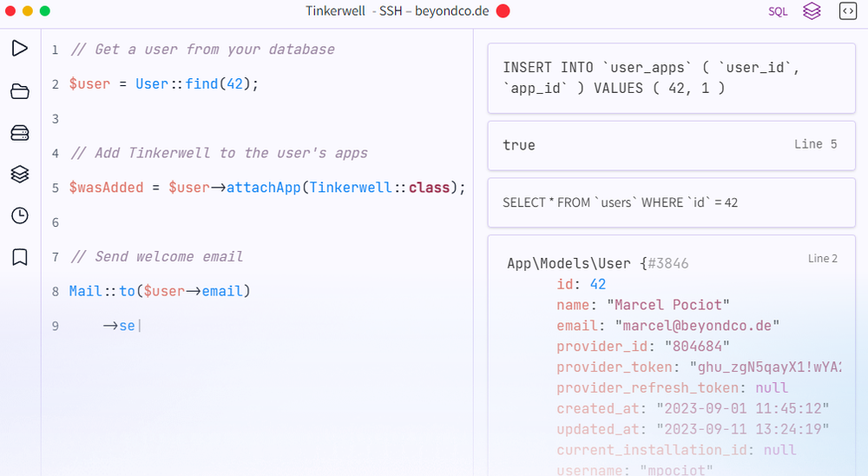The height and width of the screenshot is (476, 868).
Task: Click the red SSH connection status dot
Action: (x=503, y=11)
